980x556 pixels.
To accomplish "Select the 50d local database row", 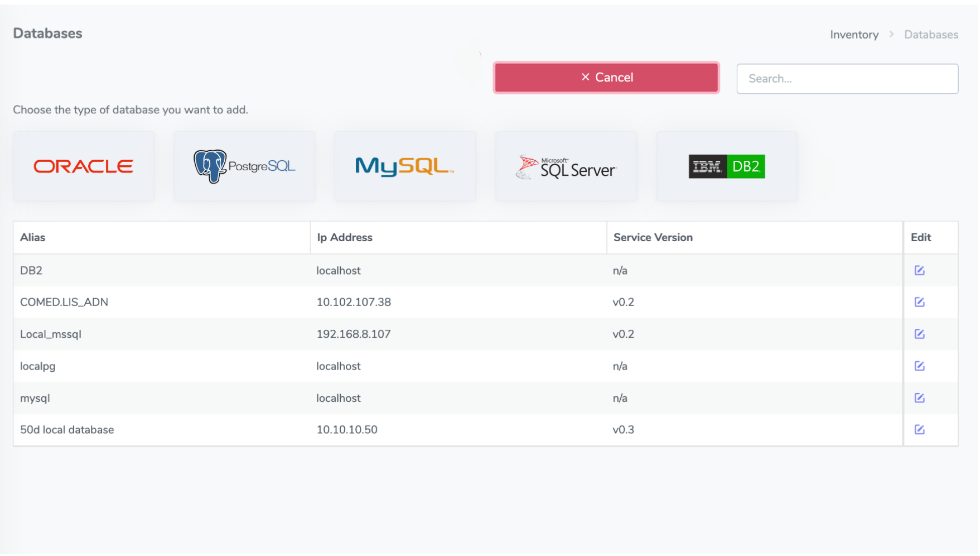I will [67, 430].
